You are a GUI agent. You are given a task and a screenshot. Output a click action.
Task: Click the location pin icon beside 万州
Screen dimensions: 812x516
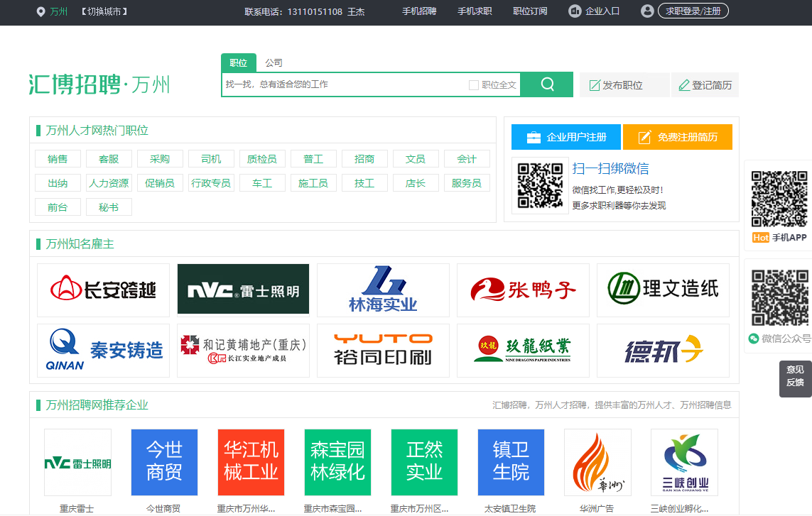[41, 11]
